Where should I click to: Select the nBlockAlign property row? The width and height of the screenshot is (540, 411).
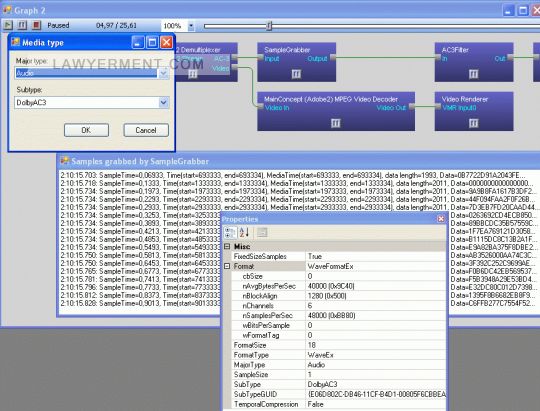click(x=339, y=296)
